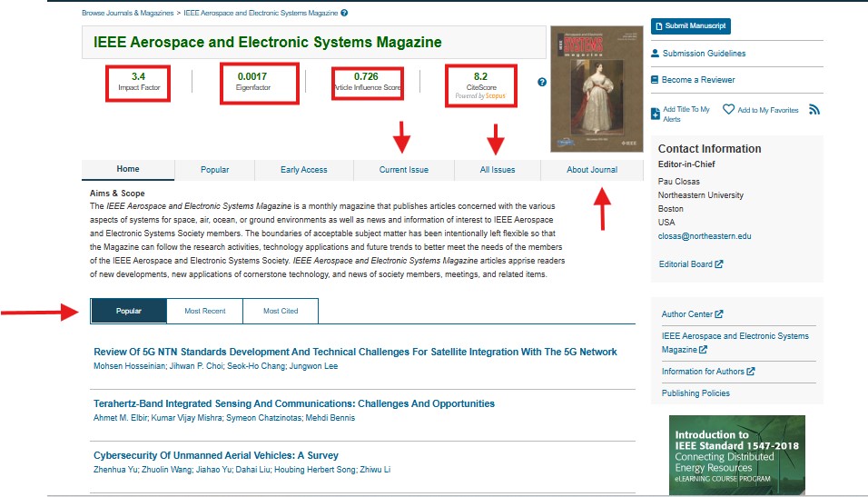
Task: Click the help icon beside the breadcrumb title
Action: pyautogui.click(x=344, y=13)
